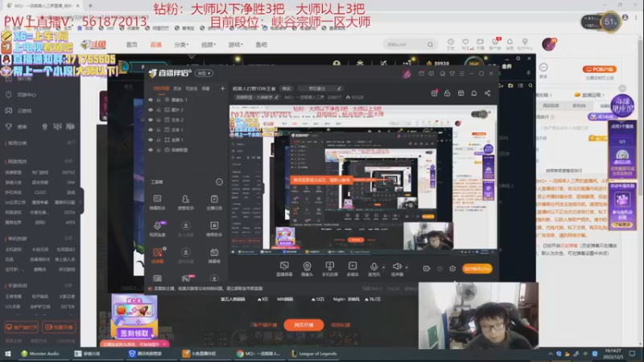Image resolution: width=644 pixels, height=362 pixels.
Task: Click orange 网页开播 button
Action: [x=304, y=325]
